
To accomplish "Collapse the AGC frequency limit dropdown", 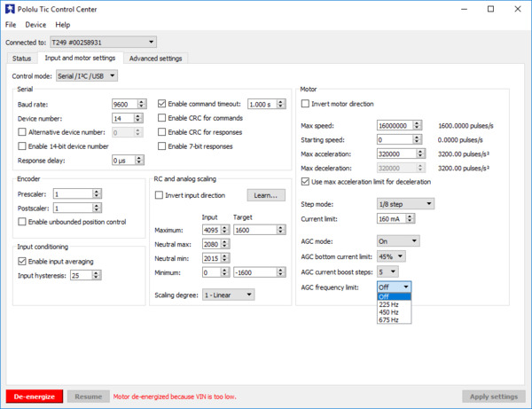I will click(x=395, y=287).
